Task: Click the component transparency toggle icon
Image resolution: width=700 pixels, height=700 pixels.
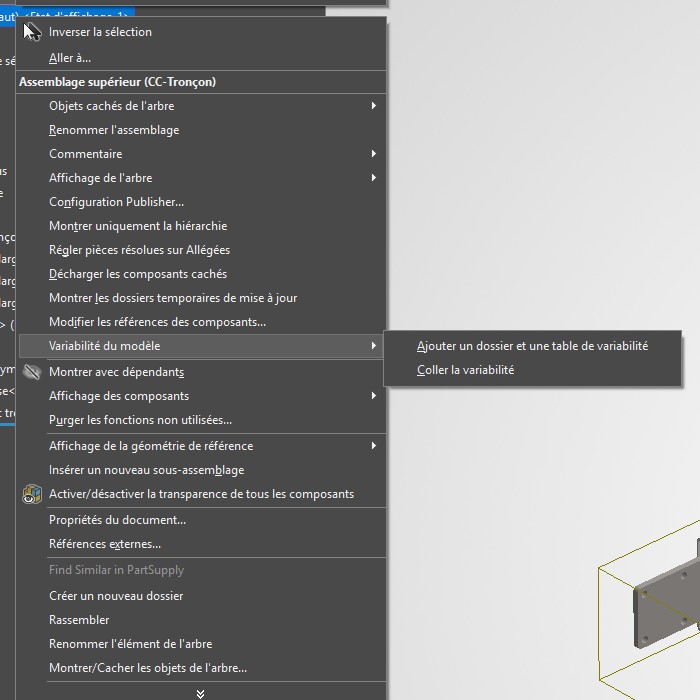Action: (x=32, y=494)
